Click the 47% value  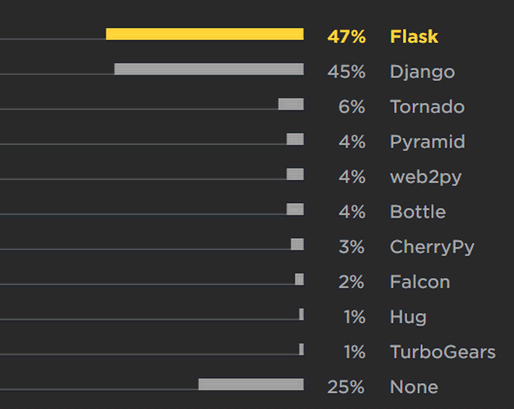[x=346, y=37]
